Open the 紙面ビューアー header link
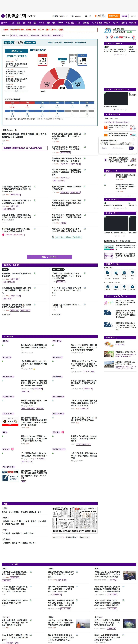Viewport: 138px width, 644px height. tap(64, 16)
